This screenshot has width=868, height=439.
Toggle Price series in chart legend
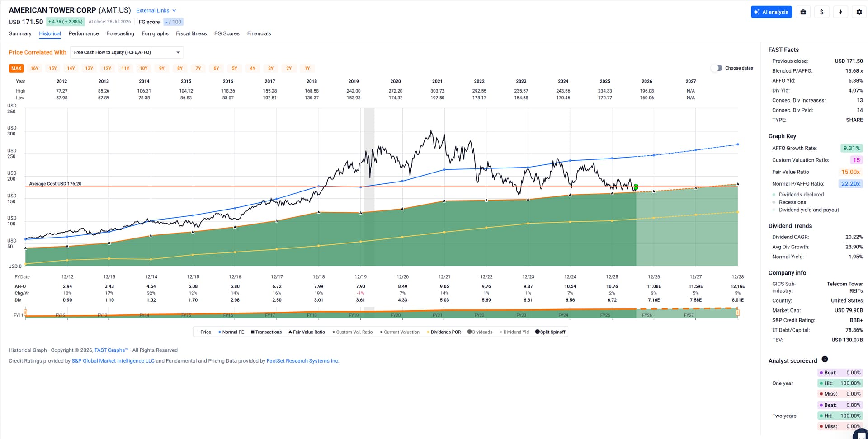pyautogui.click(x=204, y=332)
